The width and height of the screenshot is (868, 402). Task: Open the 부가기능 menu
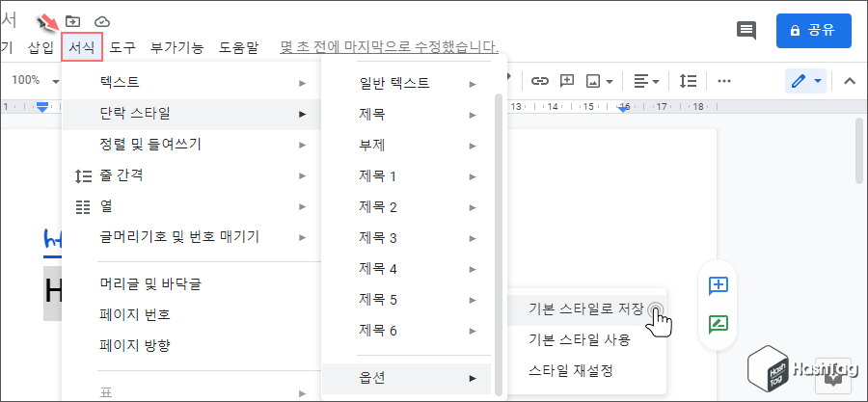pyautogui.click(x=177, y=47)
